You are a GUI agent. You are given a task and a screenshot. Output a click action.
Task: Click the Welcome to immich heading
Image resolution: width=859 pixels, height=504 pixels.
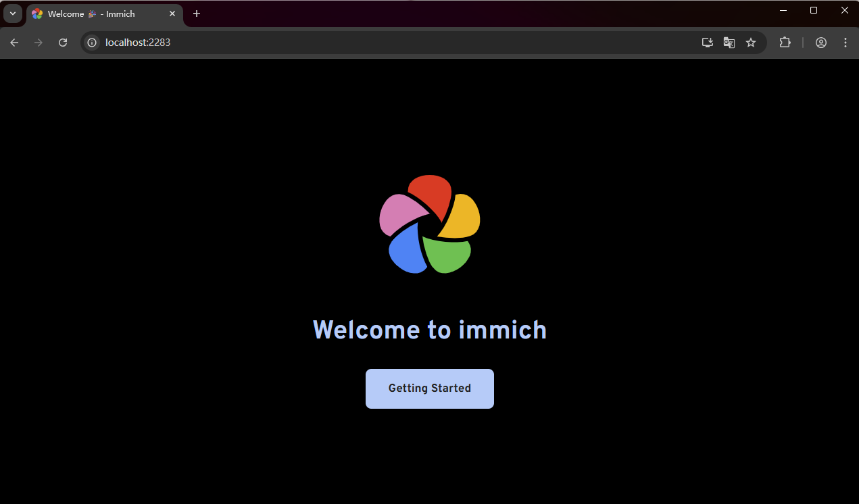(430, 330)
